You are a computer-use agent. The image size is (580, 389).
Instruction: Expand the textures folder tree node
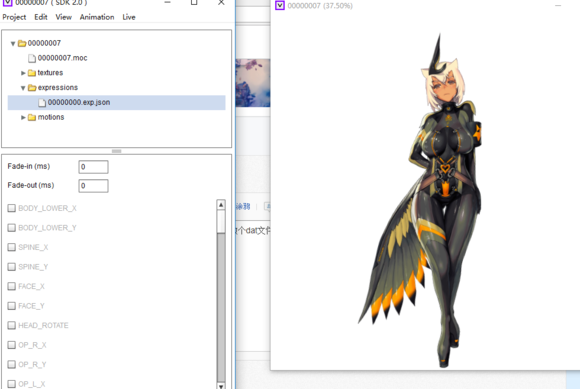(23, 73)
